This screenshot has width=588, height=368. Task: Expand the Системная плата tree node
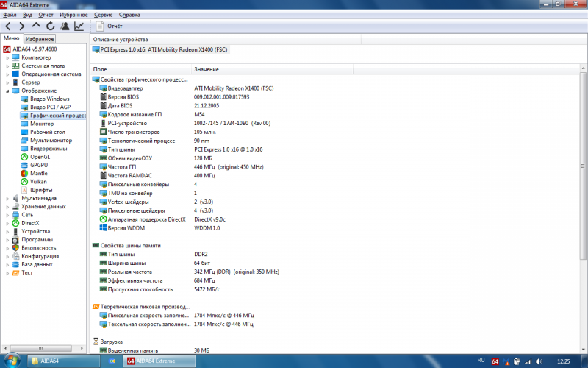coord(7,66)
